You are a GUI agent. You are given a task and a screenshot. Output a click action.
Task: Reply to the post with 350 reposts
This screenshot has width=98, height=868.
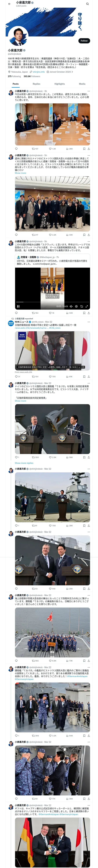coord(17,457)
